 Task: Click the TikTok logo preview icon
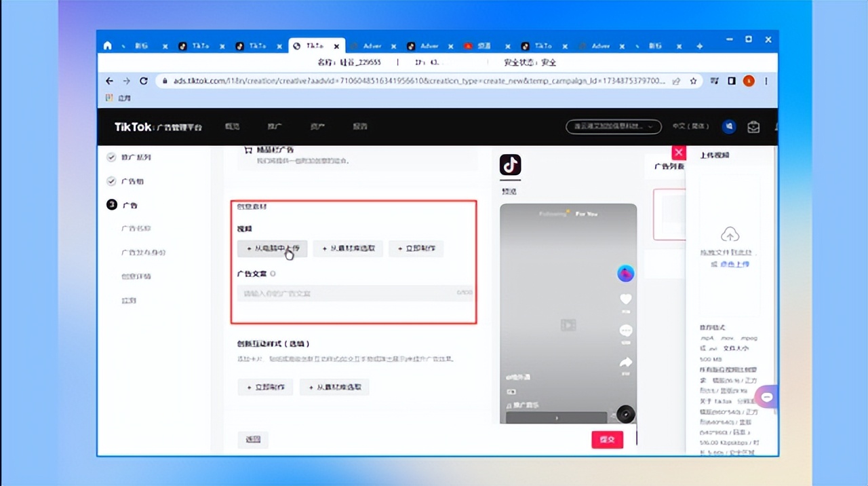pos(510,165)
